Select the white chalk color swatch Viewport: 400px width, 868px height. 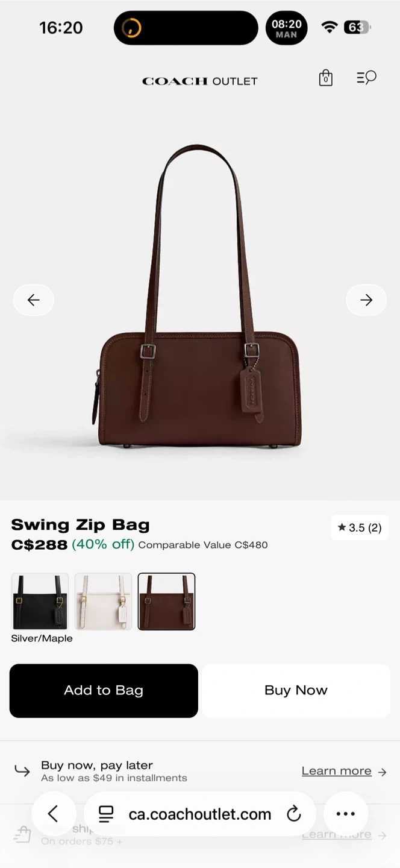(x=104, y=602)
